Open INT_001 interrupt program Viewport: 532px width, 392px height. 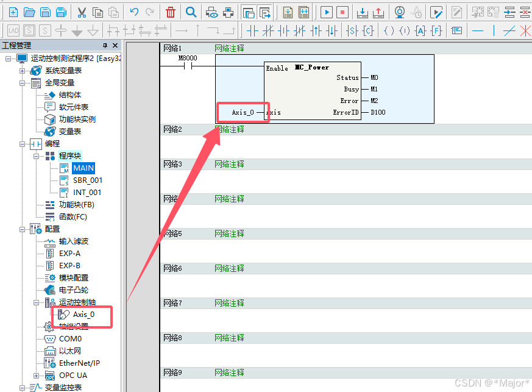[87, 193]
